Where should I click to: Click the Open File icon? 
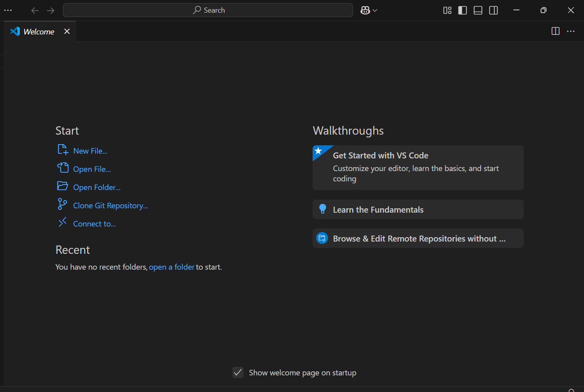pyautogui.click(x=63, y=167)
